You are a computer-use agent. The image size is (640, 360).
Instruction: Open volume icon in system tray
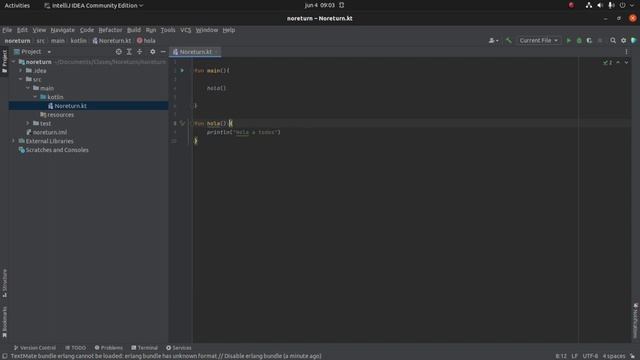click(600, 5)
